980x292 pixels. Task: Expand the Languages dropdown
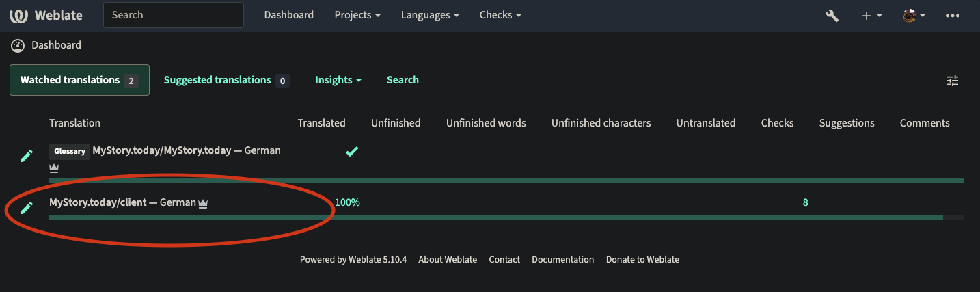click(x=430, y=15)
